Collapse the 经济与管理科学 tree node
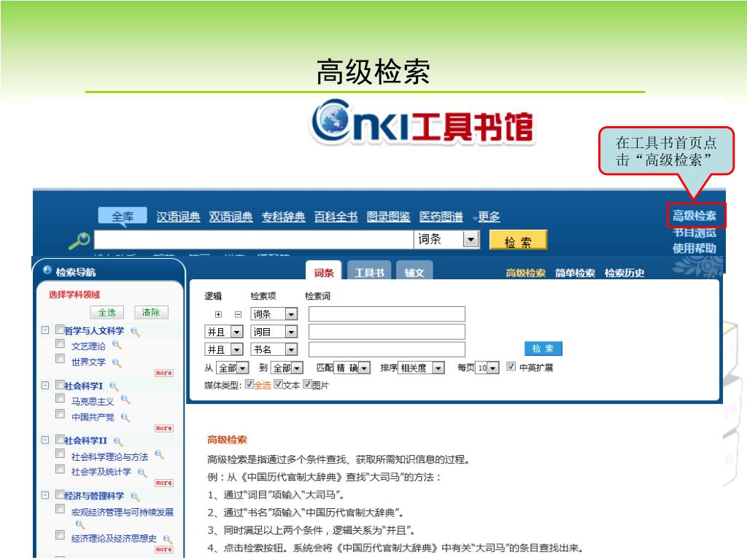 (x=45, y=495)
